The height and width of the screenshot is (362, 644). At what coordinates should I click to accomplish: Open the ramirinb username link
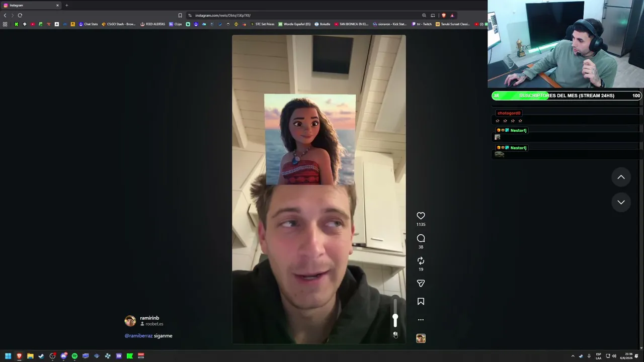coord(149,318)
